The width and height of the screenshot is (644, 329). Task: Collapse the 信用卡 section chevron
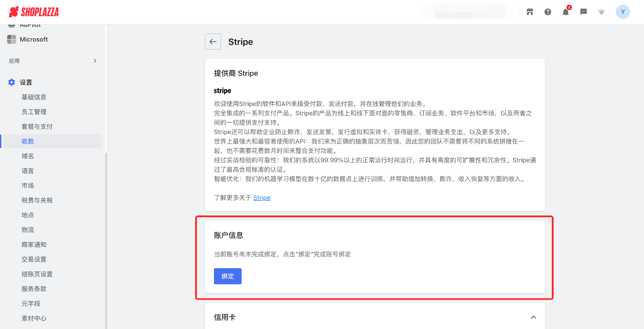533,317
